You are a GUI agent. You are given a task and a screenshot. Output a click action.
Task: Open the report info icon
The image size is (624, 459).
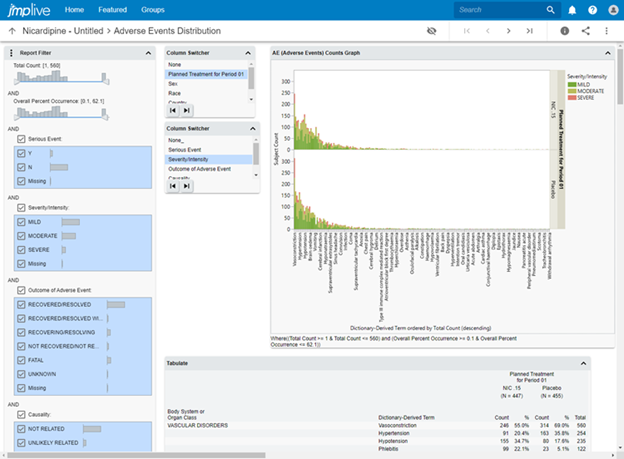[x=565, y=31]
